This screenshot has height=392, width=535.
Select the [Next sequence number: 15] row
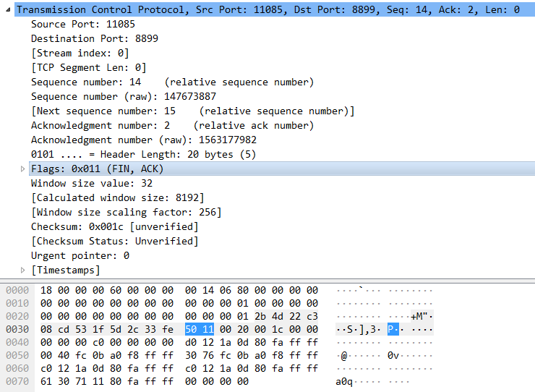[x=193, y=111]
